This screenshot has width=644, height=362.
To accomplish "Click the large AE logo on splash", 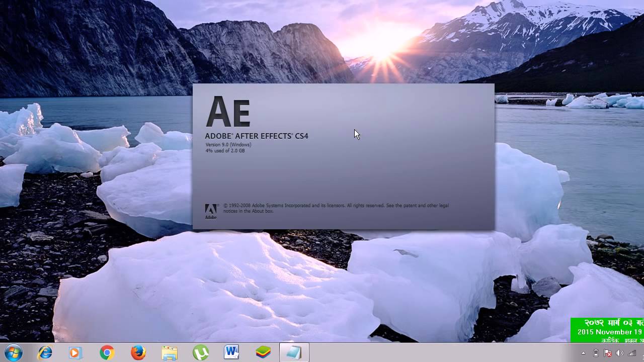I will point(228,112).
